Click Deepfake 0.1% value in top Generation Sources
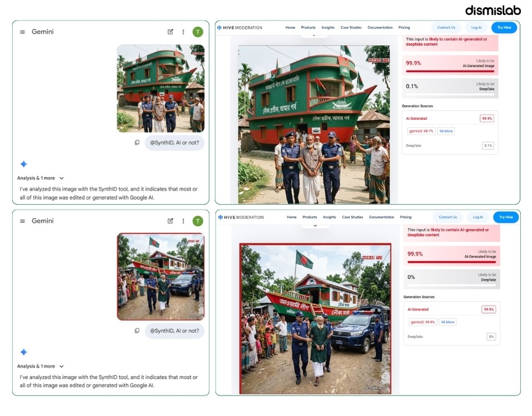This screenshot has width=532, height=416. pos(488,146)
